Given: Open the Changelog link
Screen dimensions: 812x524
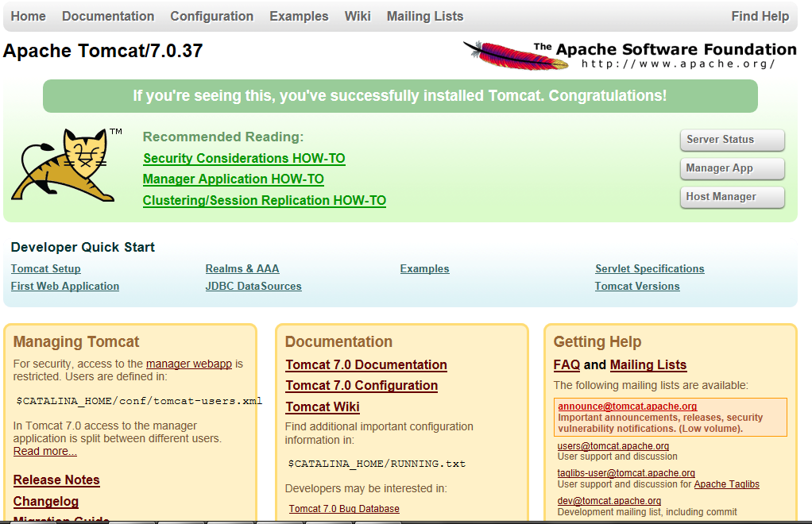Looking at the screenshot, I should point(46,502).
